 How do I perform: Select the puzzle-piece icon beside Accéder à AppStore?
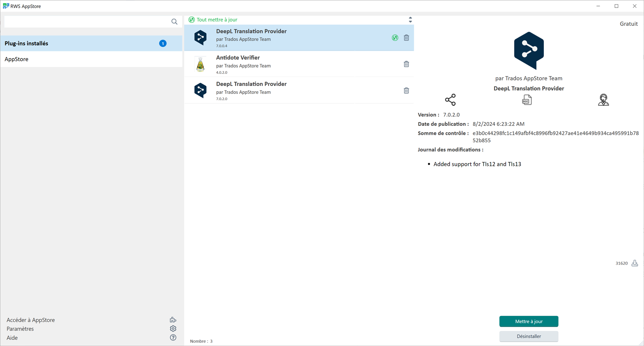point(173,319)
